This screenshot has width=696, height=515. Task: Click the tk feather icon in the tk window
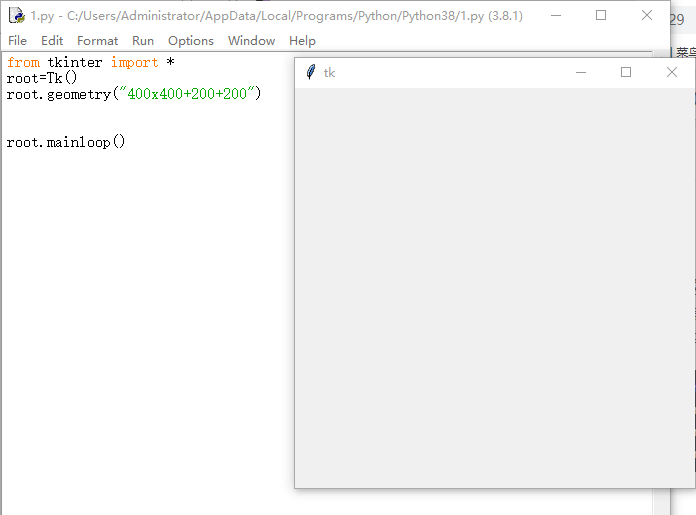(311, 72)
